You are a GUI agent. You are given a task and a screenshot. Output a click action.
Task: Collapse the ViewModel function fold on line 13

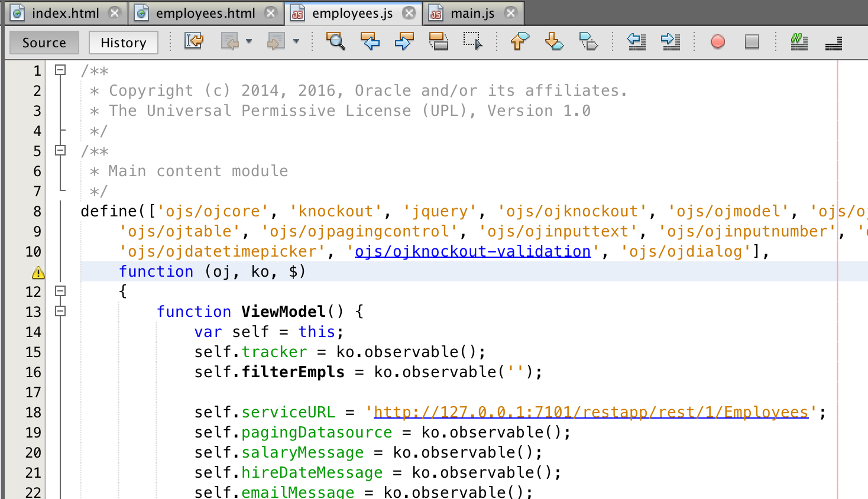pyautogui.click(x=60, y=311)
